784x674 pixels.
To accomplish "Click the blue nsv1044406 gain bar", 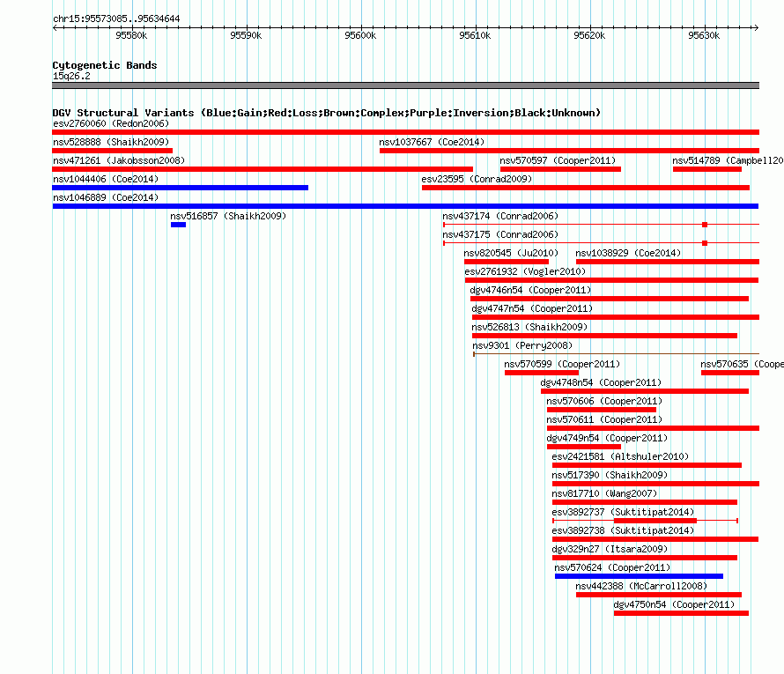I will tap(181, 188).
